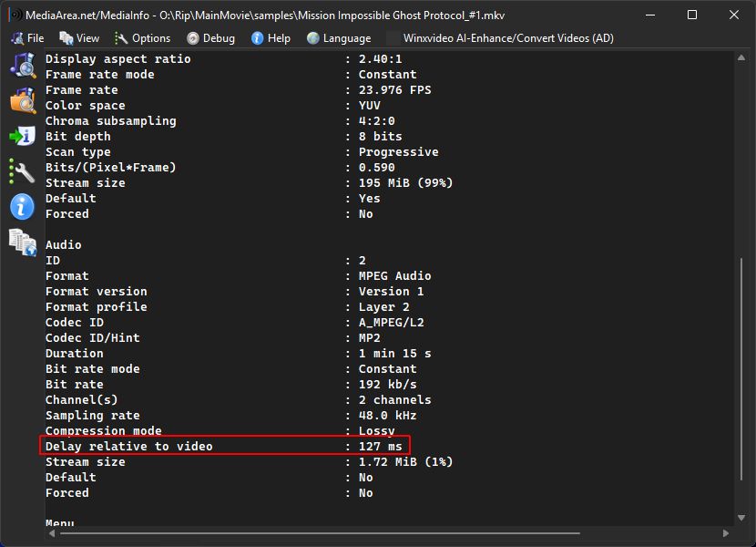The width and height of the screenshot is (756, 547).
Task: Click the 'Color space' label
Action: 86,105
